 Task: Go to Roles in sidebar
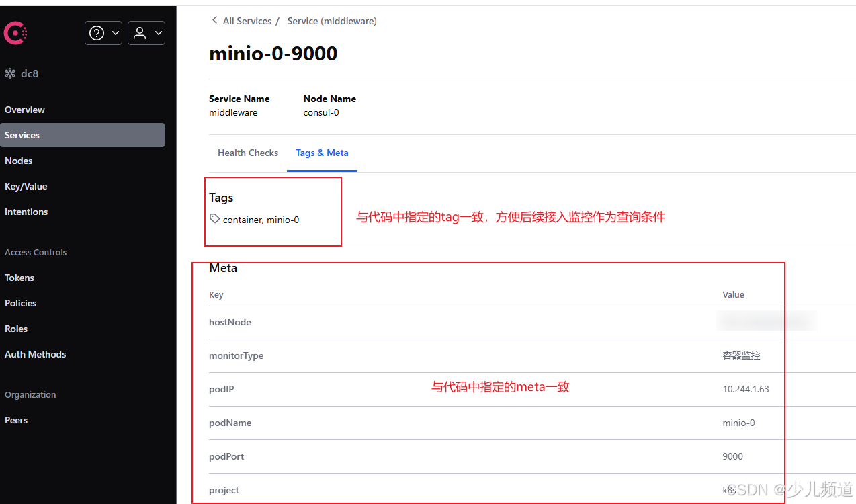(x=16, y=329)
